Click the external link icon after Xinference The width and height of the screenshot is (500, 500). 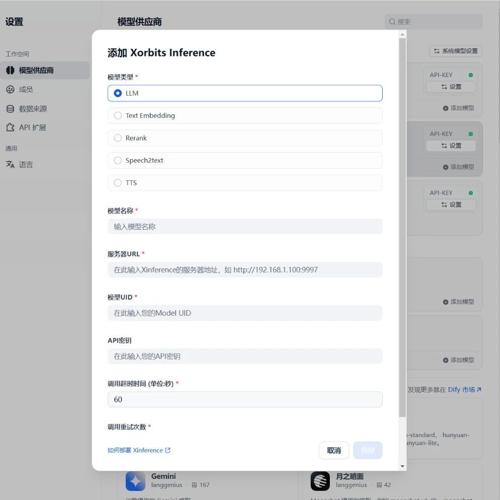click(168, 450)
